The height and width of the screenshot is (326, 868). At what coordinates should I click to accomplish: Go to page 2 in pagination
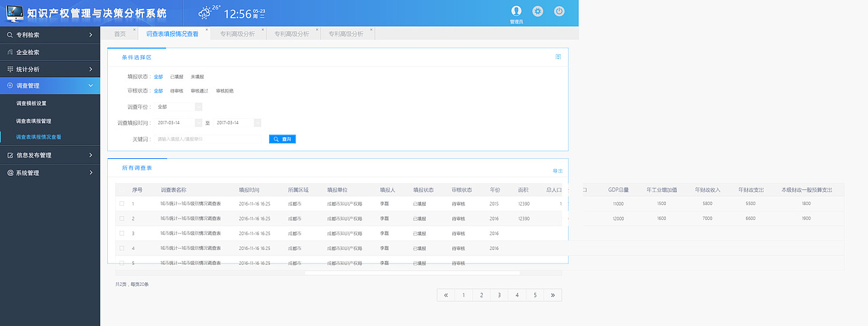[481, 295]
